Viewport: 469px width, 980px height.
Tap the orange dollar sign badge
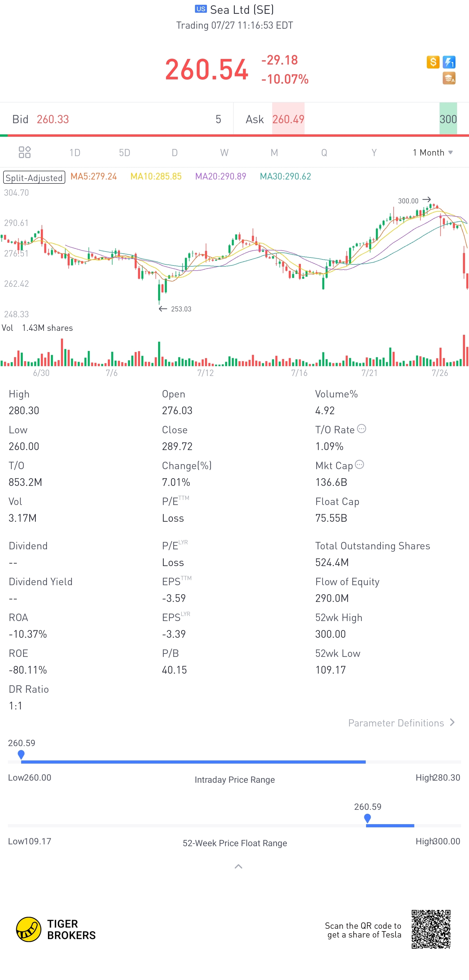point(433,62)
